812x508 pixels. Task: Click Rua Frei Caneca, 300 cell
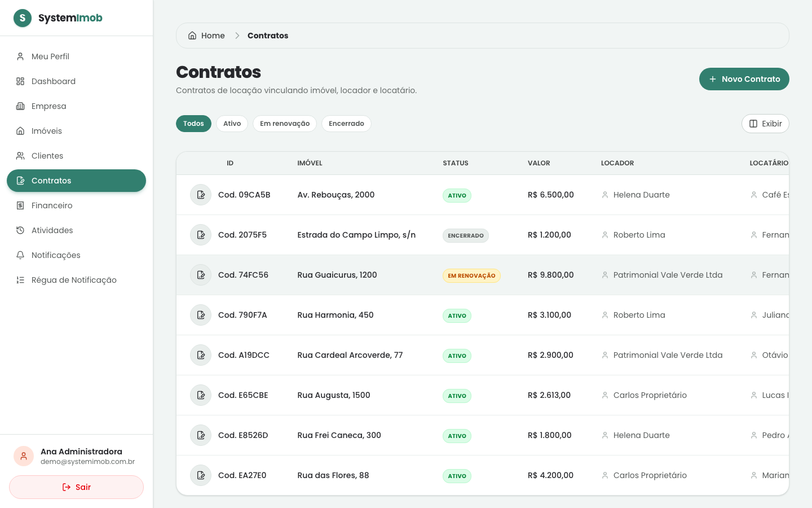pos(339,435)
